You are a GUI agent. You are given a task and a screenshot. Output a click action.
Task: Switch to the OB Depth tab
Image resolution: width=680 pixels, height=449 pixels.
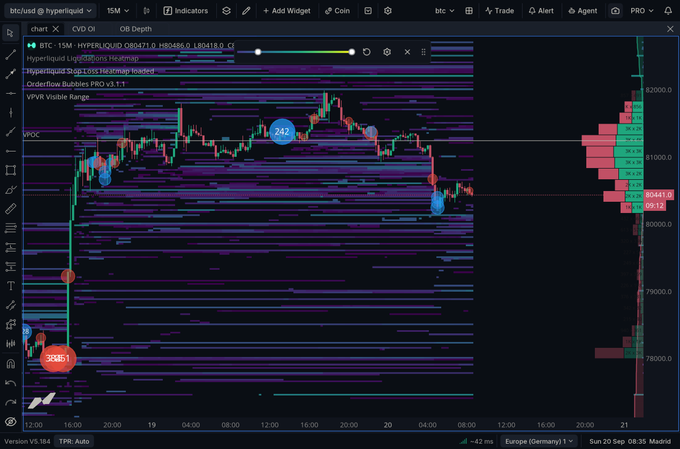point(136,29)
